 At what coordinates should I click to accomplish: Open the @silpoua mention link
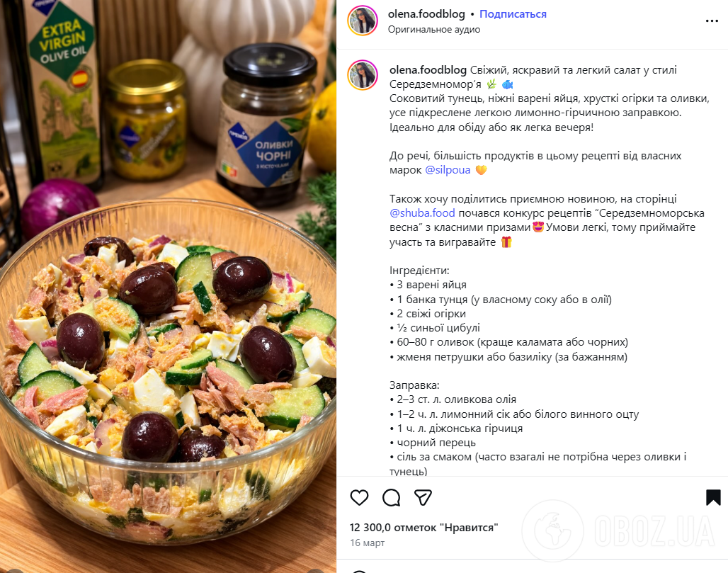tap(448, 170)
